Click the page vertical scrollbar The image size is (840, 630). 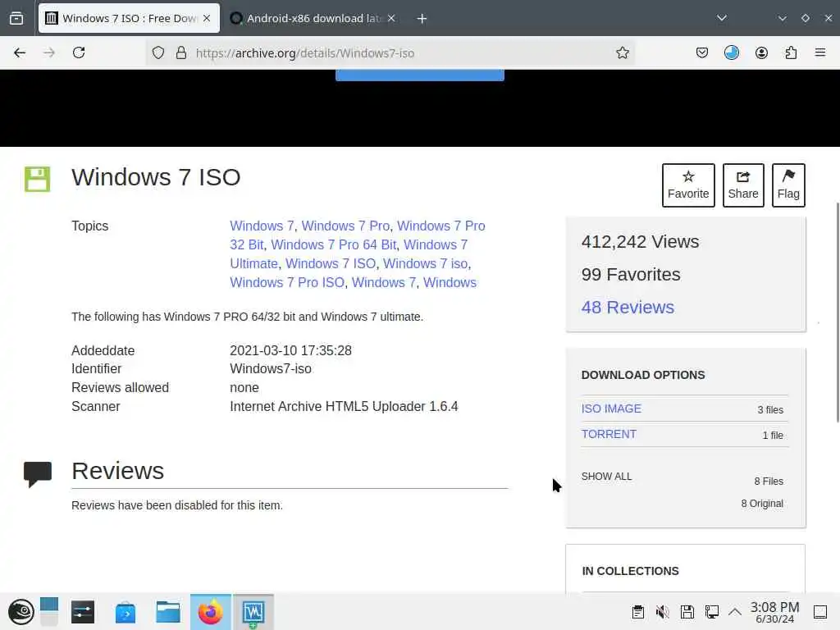tap(836, 313)
